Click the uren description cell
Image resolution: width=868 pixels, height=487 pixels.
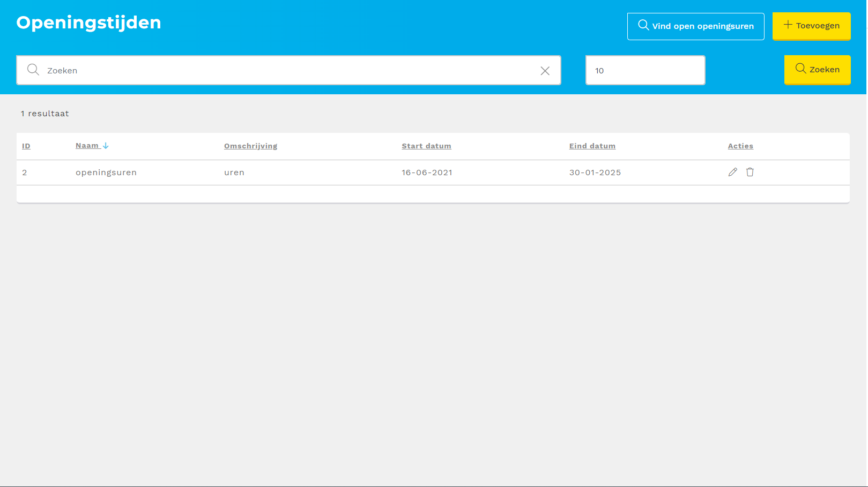234,173
